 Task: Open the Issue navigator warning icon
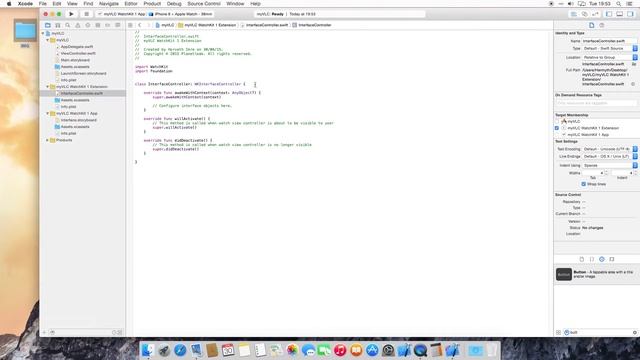tap(78, 25)
